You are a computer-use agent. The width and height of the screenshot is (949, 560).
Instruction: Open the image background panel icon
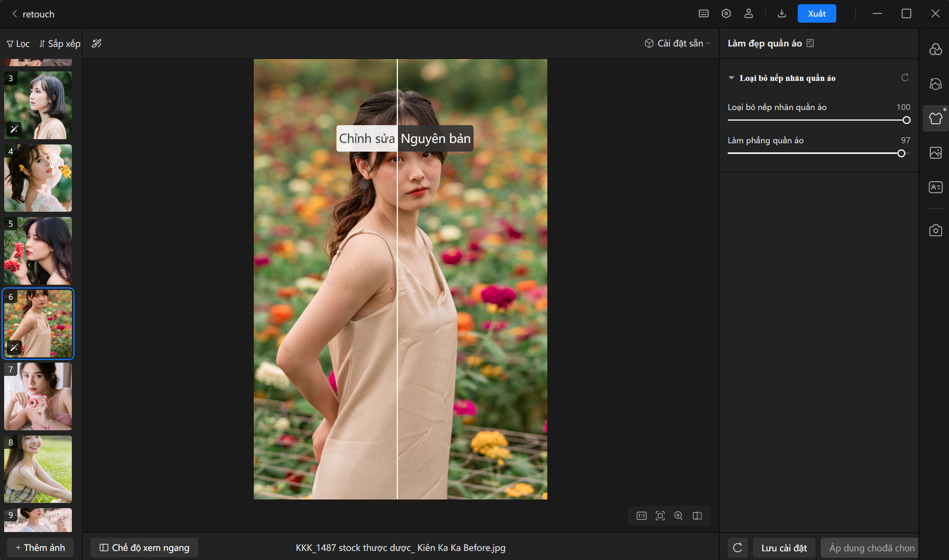(x=935, y=153)
